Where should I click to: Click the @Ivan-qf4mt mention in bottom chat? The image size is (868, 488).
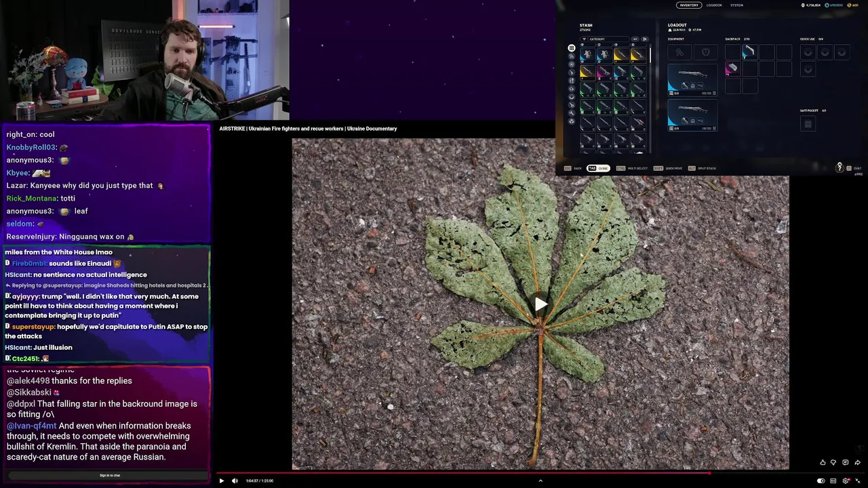(x=32, y=426)
